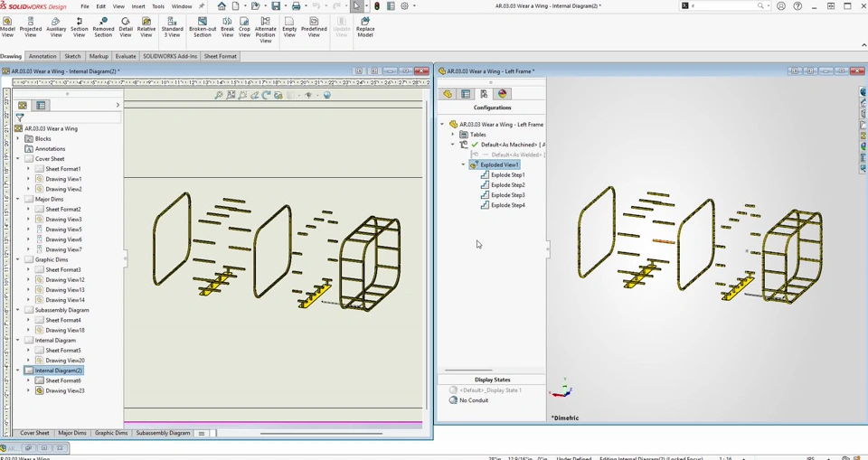The width and height of the screenshot is (868, 460).
Task: Go to the Graphic Dims sheet tab
Action: [x=111, y=433]
